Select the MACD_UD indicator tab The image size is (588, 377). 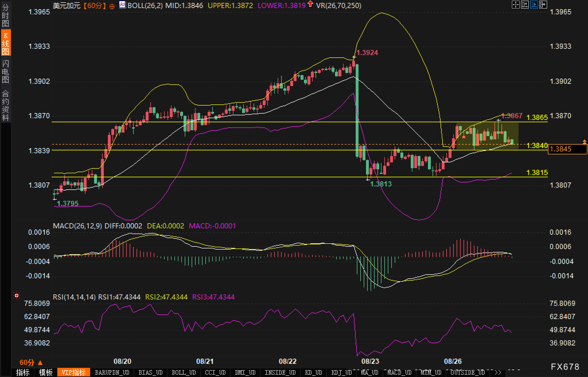[399, 372]
